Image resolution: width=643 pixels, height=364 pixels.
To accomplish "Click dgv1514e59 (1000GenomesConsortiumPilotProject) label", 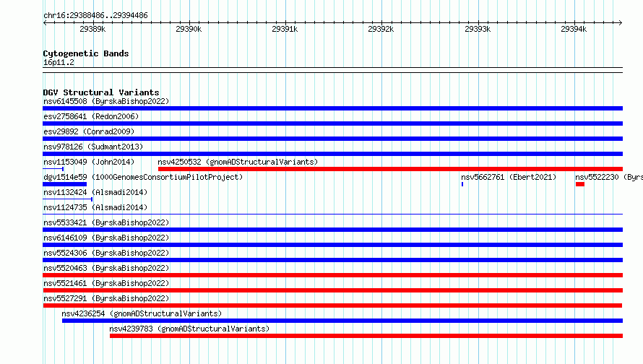I will (x=143, y=177).
